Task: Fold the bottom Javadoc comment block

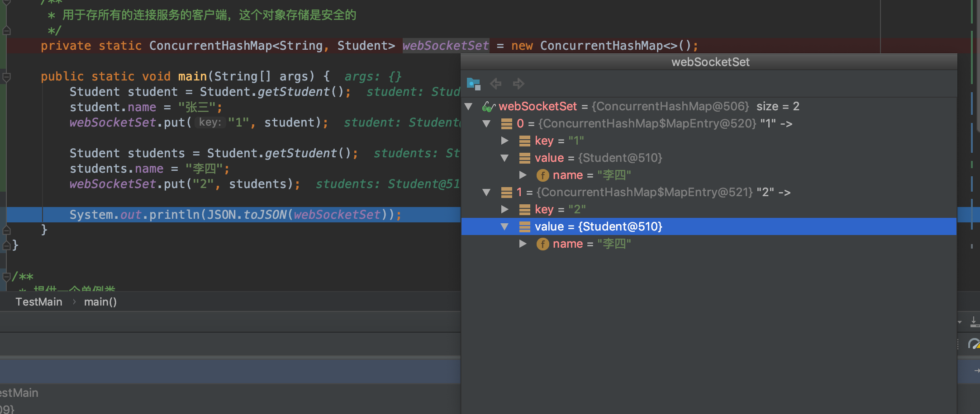Action: tap(7, 277)
